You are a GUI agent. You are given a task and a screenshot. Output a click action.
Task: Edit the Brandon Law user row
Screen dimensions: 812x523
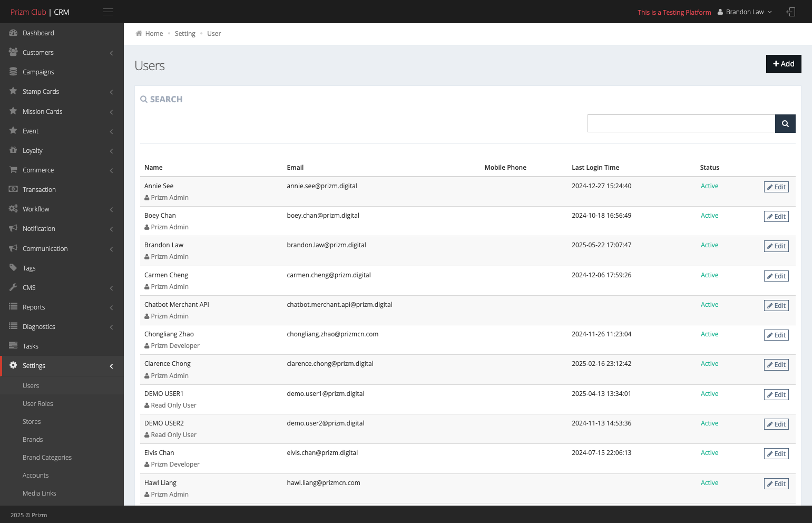[x=776, y=246]
